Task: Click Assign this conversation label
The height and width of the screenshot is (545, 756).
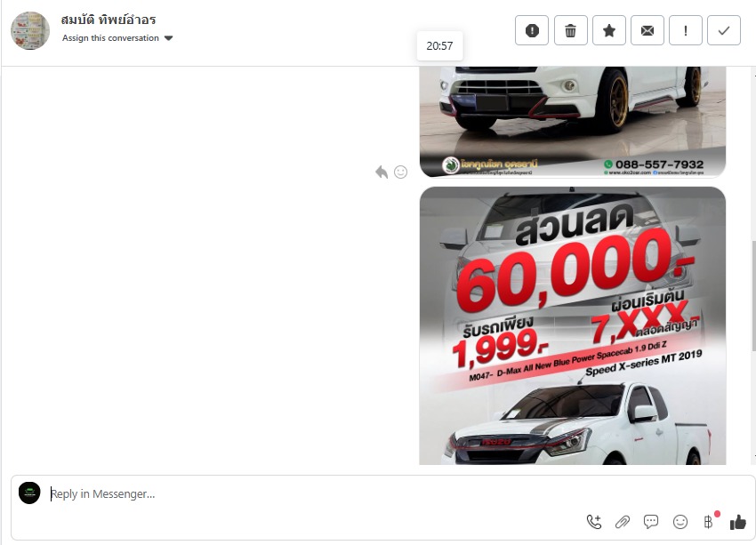Action: point(110,38)
